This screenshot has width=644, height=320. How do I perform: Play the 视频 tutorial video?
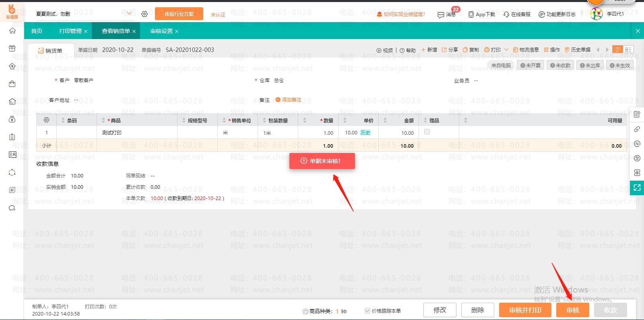pos(385,50)
